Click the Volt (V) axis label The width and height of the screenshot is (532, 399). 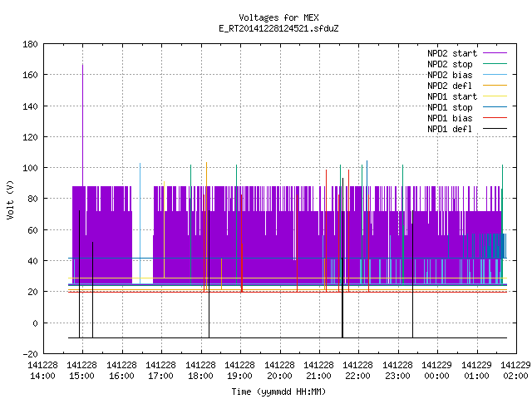coord(11,199)
